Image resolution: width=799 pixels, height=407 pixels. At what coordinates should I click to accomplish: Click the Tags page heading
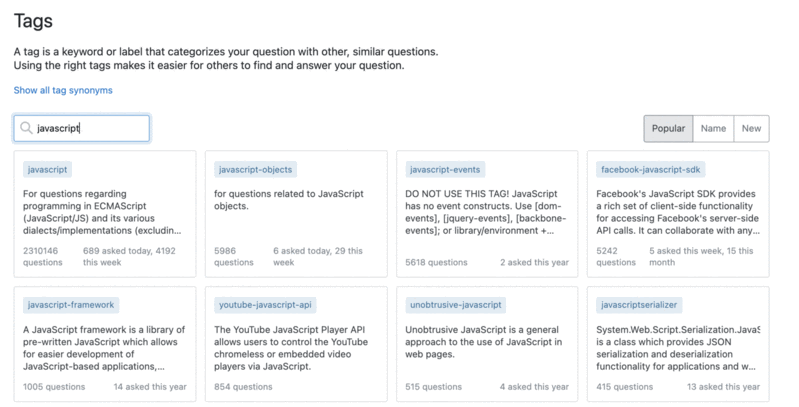coord(33,20)
